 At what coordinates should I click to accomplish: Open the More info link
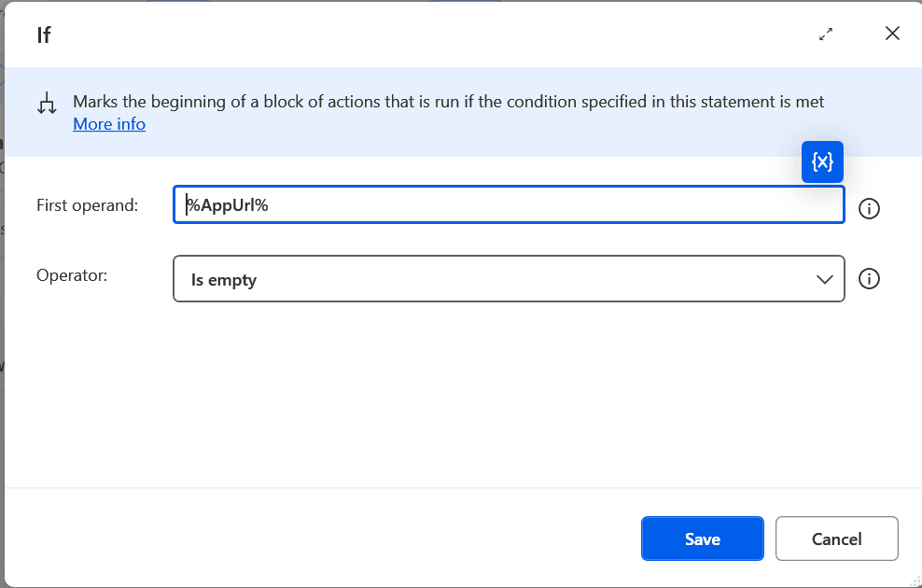[x=109, y=124]
